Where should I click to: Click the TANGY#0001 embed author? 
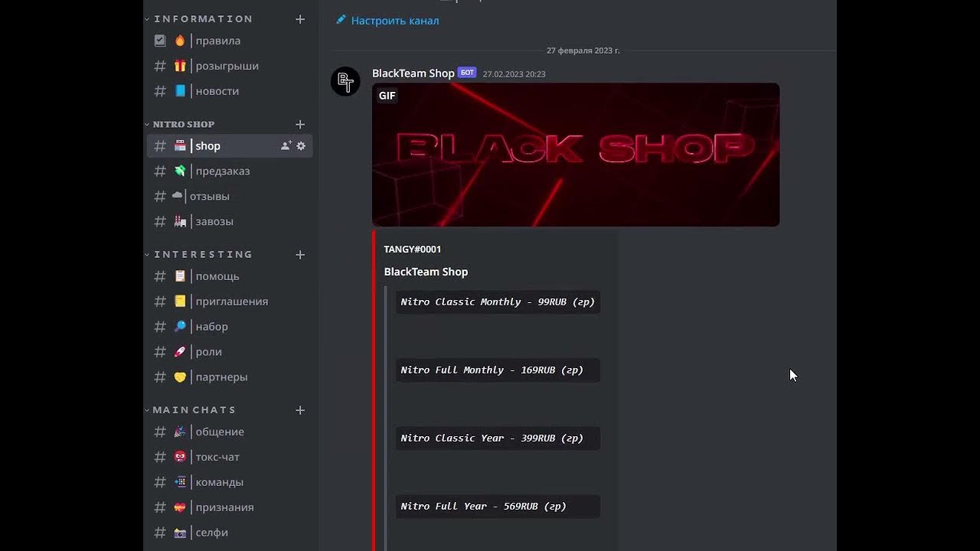pos(413,249)
